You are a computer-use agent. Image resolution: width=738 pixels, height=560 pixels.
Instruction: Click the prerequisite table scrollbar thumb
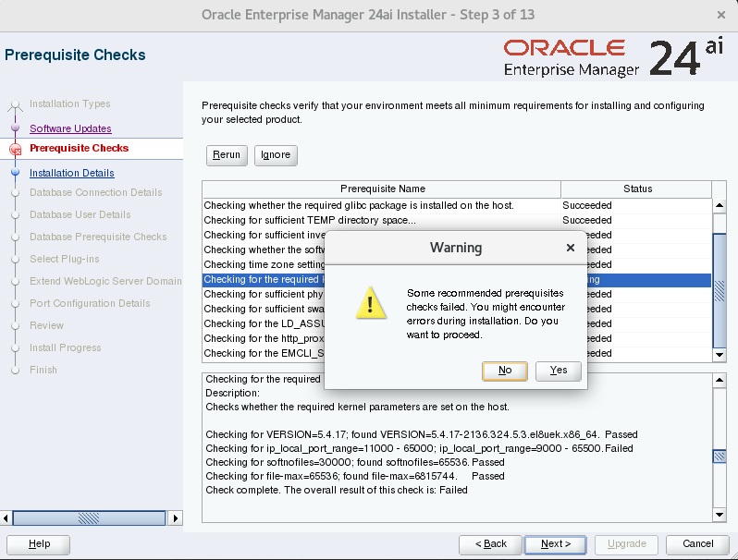(720, 290)
